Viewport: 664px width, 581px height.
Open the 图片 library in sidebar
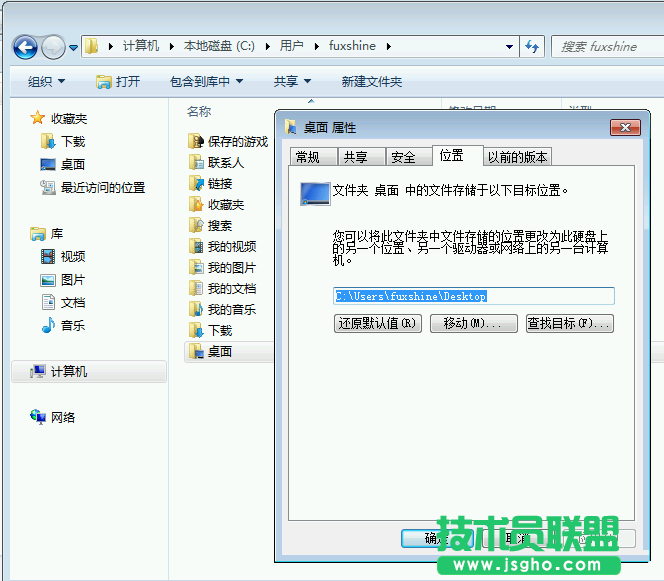pyautogui.click(x=63, y=279)
